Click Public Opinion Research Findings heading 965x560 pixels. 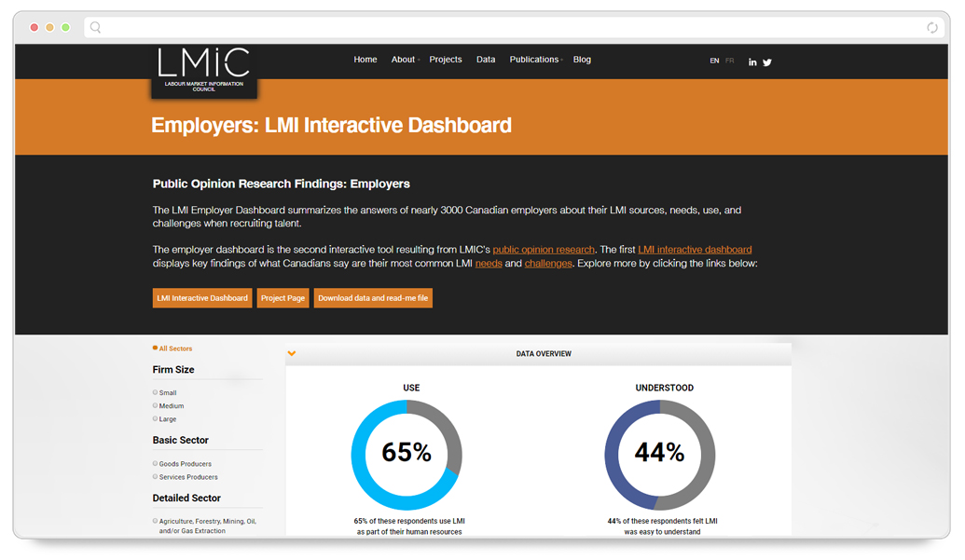[282, 184]
